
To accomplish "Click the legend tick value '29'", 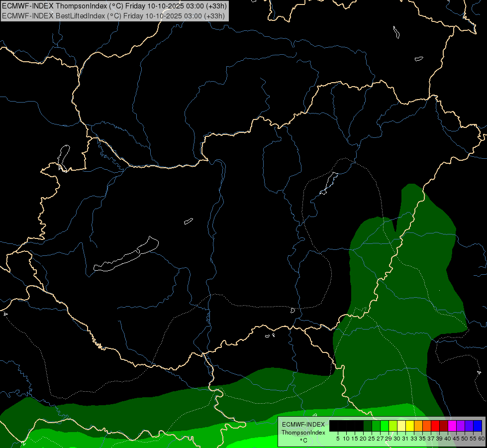I will (x=388, y=439).
